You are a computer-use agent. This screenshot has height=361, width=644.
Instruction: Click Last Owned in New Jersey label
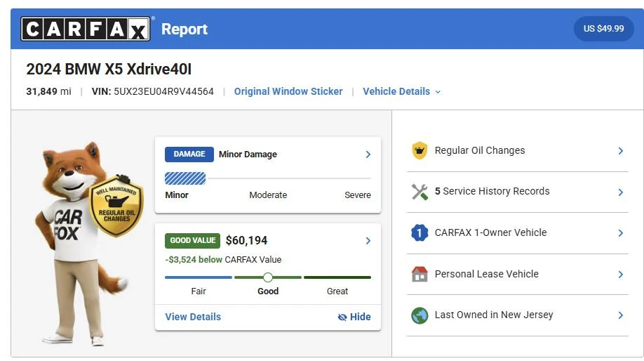point(494,315)
